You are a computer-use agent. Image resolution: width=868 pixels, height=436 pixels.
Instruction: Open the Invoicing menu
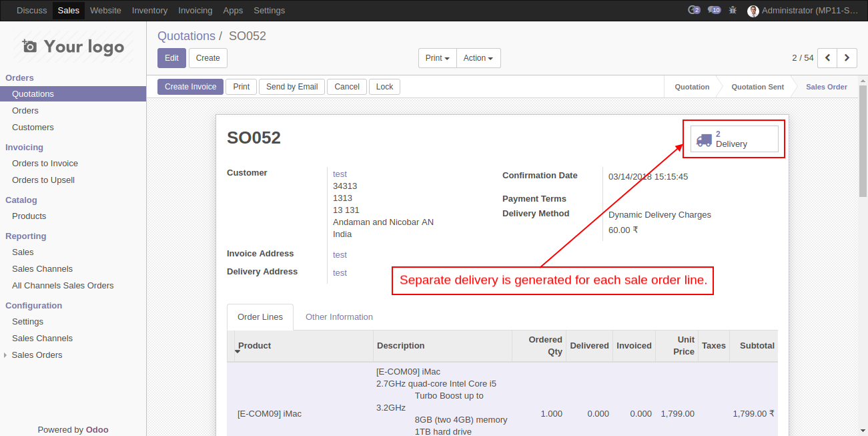pos(195,11)
